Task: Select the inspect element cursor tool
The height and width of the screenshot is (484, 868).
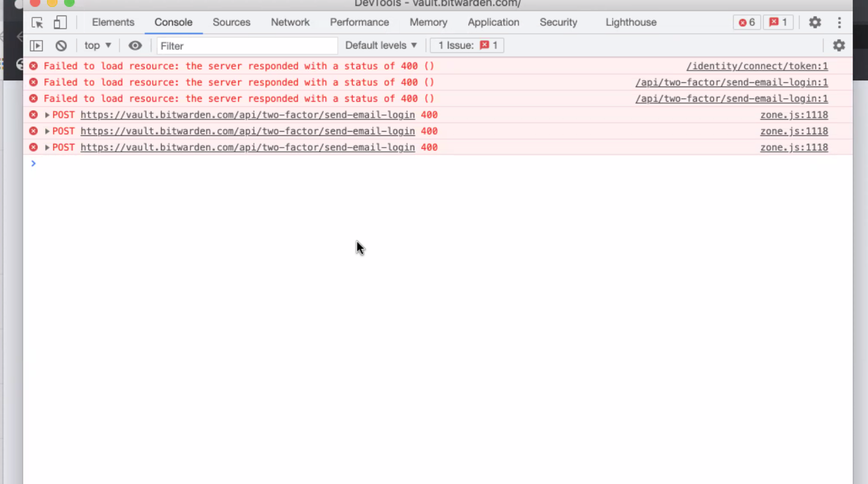Action: (x=36, y=22)
